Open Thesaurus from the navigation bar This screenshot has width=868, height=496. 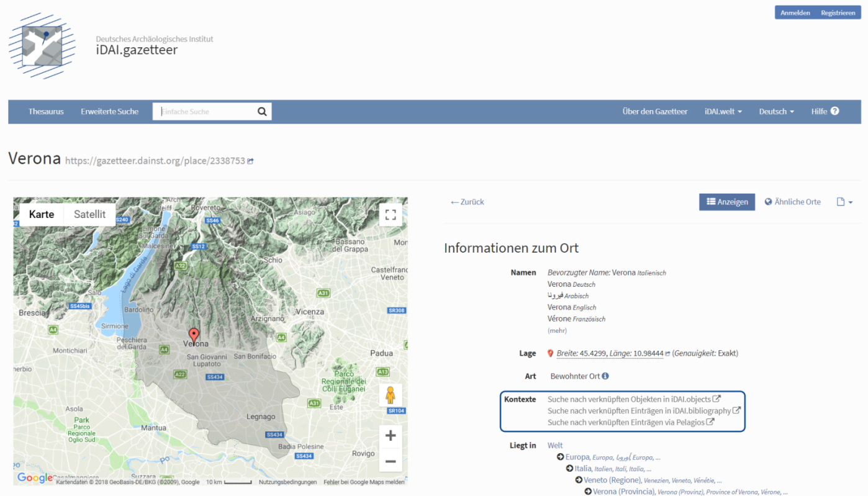[x=46, y=112]
